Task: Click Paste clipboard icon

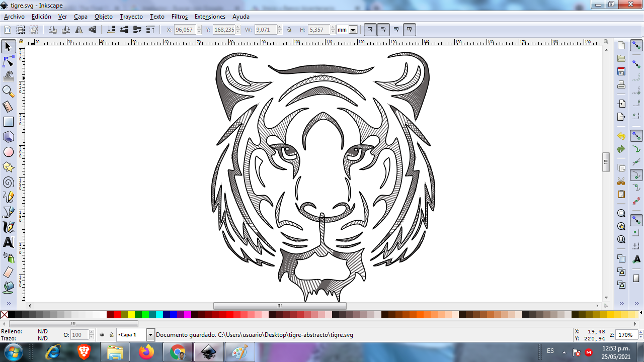Action: pos(621,194)
